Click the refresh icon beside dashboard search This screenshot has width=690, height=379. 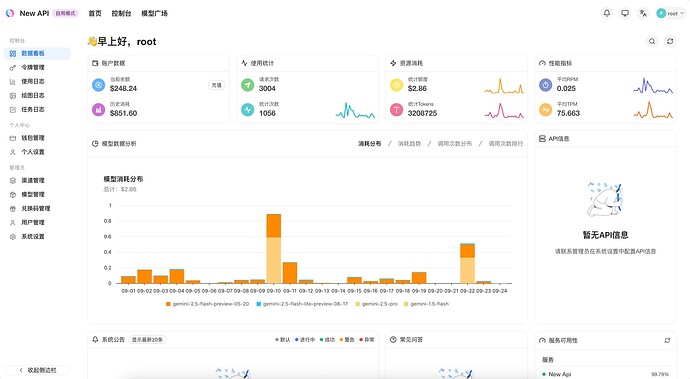[x=670, y=41]
